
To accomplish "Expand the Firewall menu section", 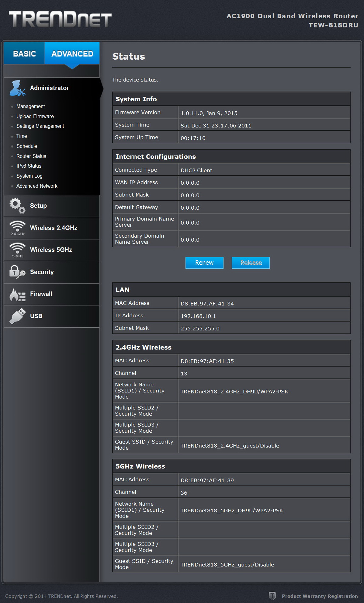I will (x=51, y=294).
